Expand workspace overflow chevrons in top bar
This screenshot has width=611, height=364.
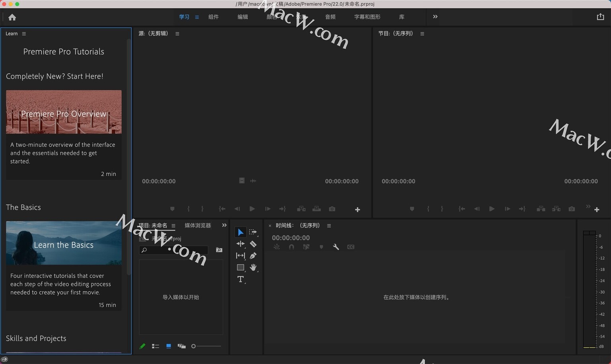tap(435, 17)
